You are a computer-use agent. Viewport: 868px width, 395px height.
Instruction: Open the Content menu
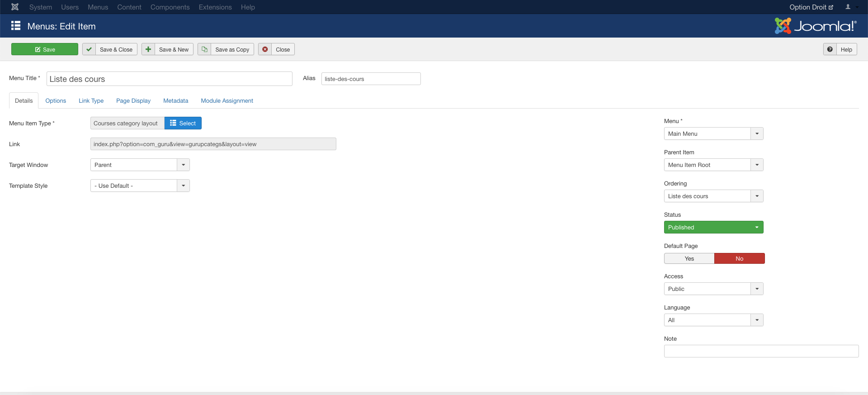[129, 7]
